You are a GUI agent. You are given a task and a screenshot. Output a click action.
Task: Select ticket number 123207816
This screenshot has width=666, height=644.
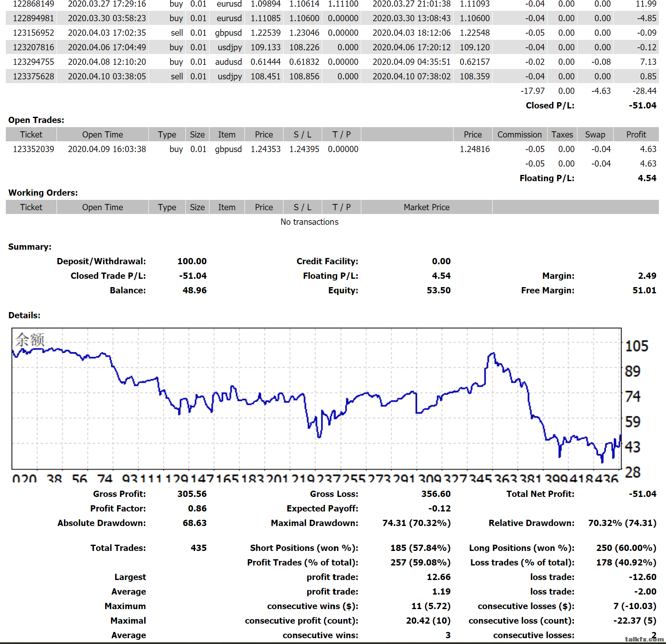33,47
